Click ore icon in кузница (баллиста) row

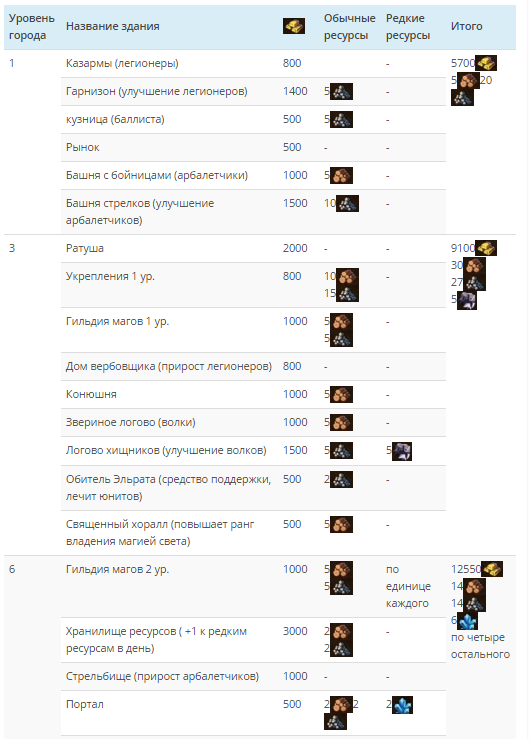pos(341,119)
